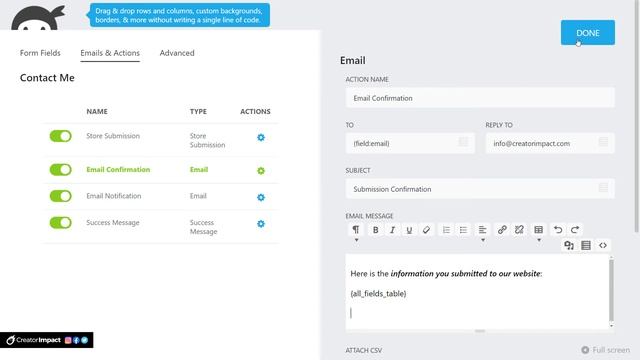This screenshot has height=360, width=640.
Task: Click the insert media icon
Action: pyautogui.click(x=569, y=245)
